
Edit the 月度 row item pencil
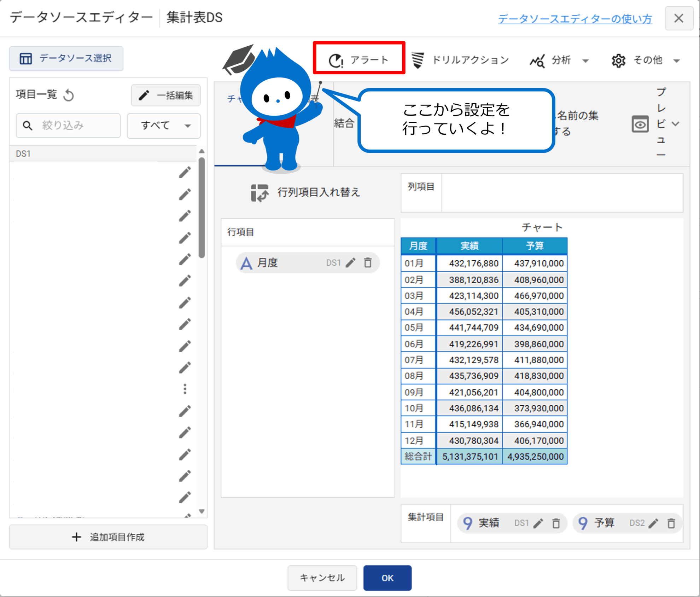tap(350, 263)
